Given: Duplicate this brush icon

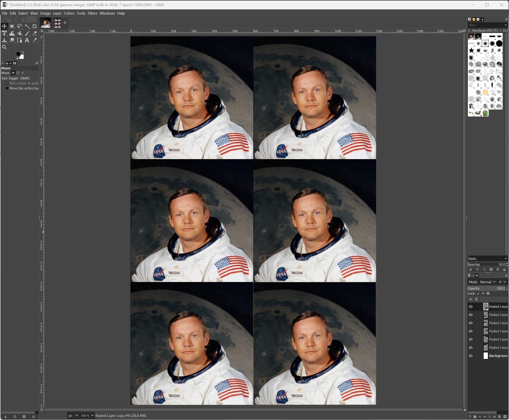Looking at the screenshot, I should tap(484, 270).
